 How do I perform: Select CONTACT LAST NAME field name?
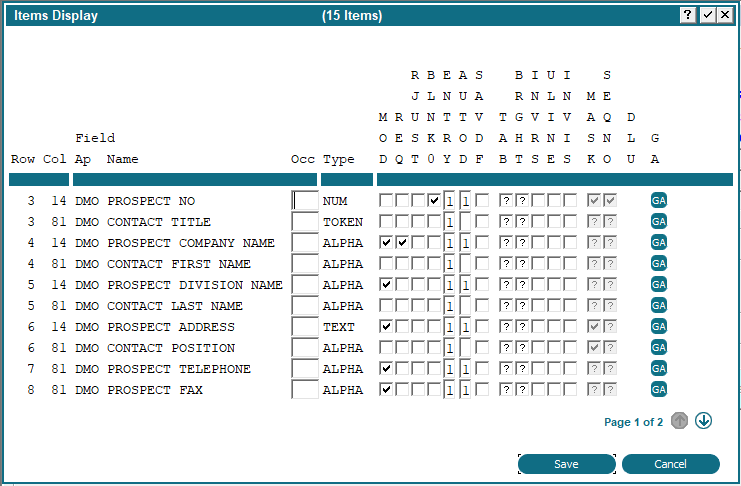click(x=175, y=306)
